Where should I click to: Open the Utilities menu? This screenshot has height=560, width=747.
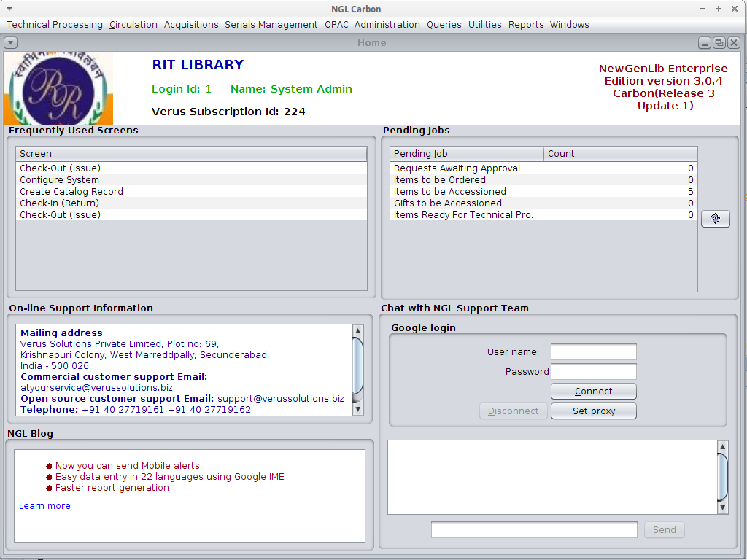[x=485, y=24]
